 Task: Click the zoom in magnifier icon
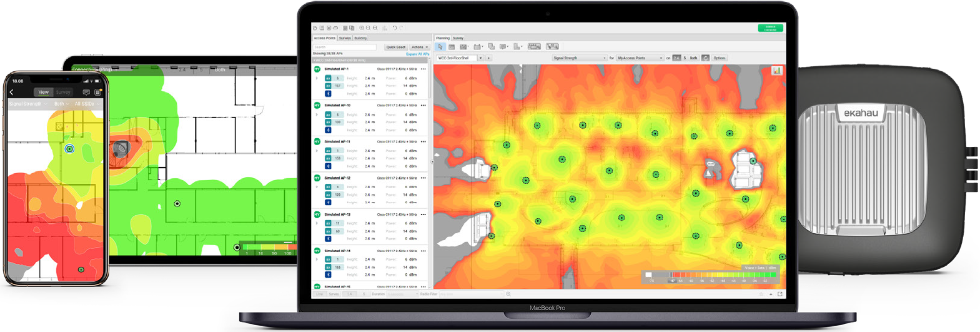pos(362,28)
